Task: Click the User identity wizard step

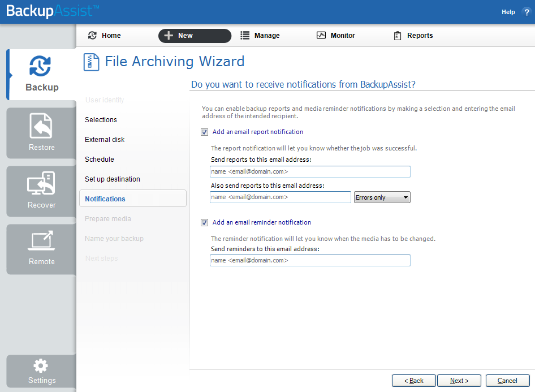Action: click(105, 100)
